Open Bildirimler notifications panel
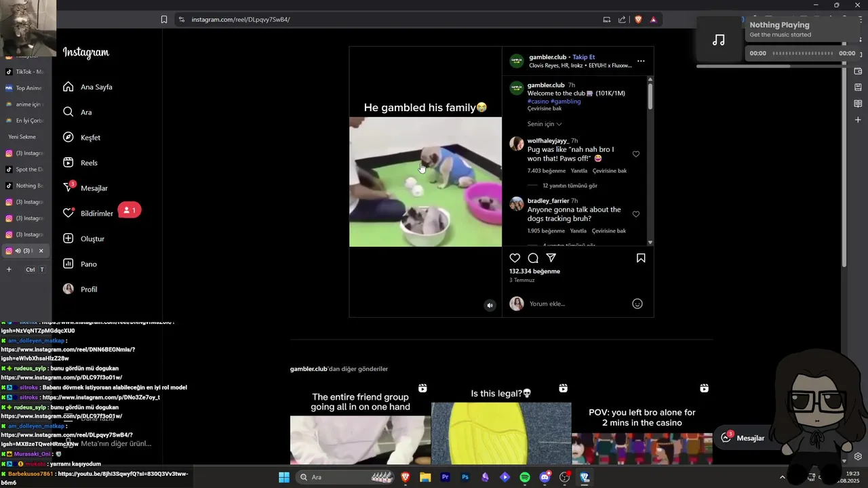 pyautogui.click(x=88, y=213)
